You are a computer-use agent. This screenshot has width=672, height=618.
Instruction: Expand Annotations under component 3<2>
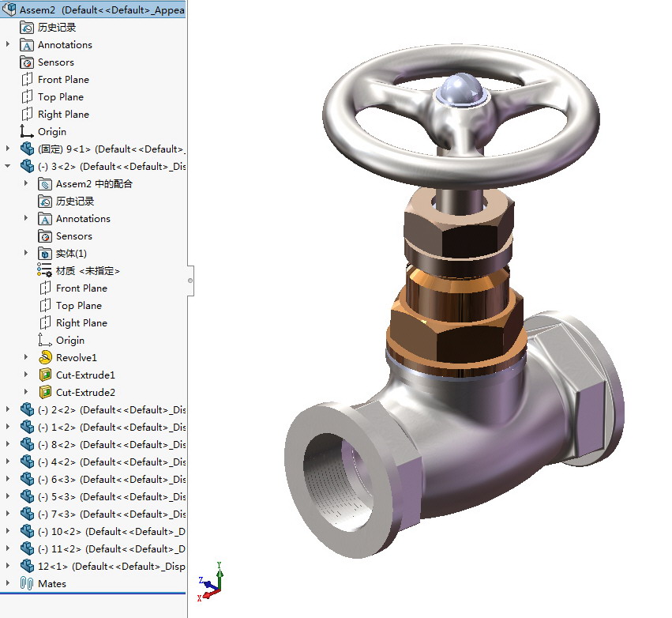(26, 218)
